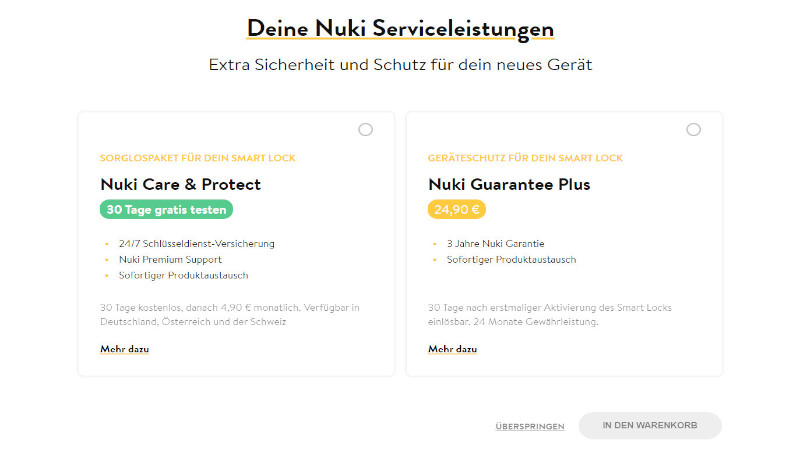Screen dimensions: 800x450
Task: Click the 'Geräteschutz für dein Smart Lock' label
Action: (x=525, y=158)
